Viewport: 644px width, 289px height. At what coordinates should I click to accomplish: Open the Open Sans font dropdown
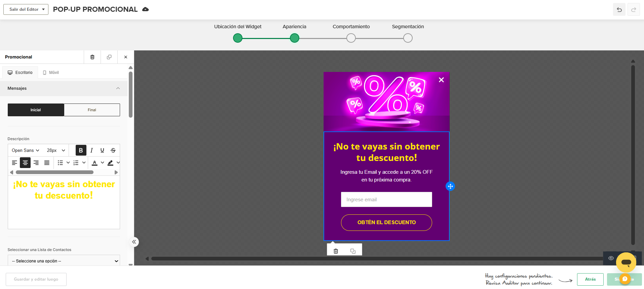[x=26, y=150]
